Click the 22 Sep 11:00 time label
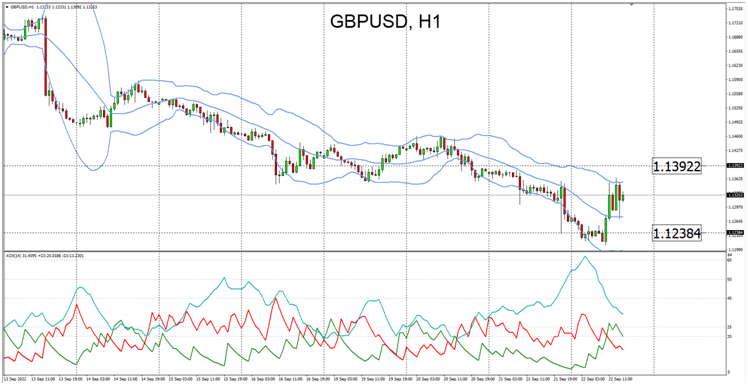Screen dimensions: 748x385 pos(622,378)
